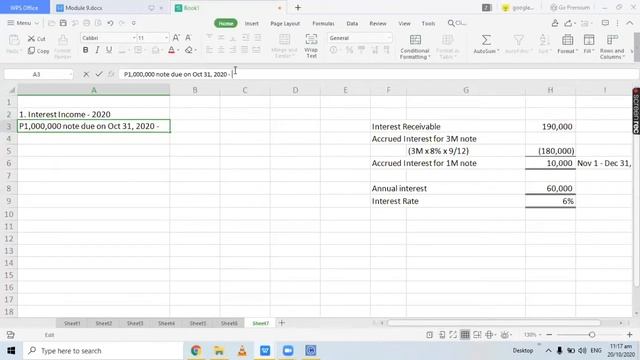The height and width of the screenshot is (360, 640).
Task: Click the Fill icon
Action: click(x=589, y=40)
